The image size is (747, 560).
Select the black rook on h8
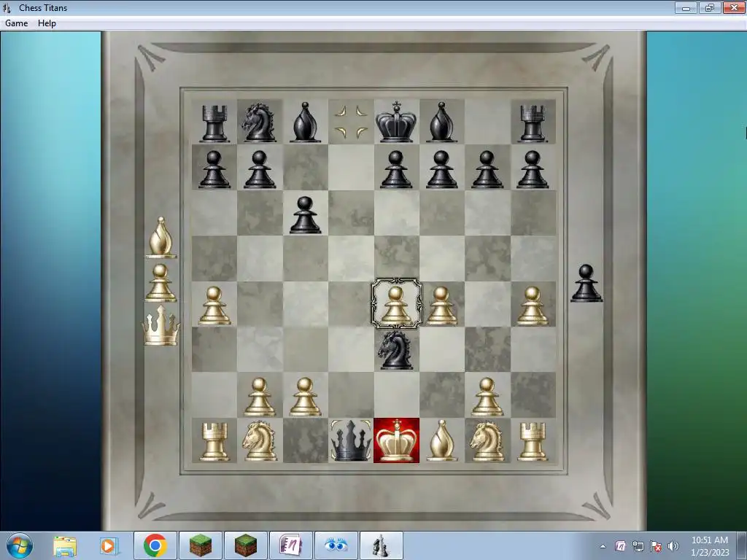click(x=532, y=123)
